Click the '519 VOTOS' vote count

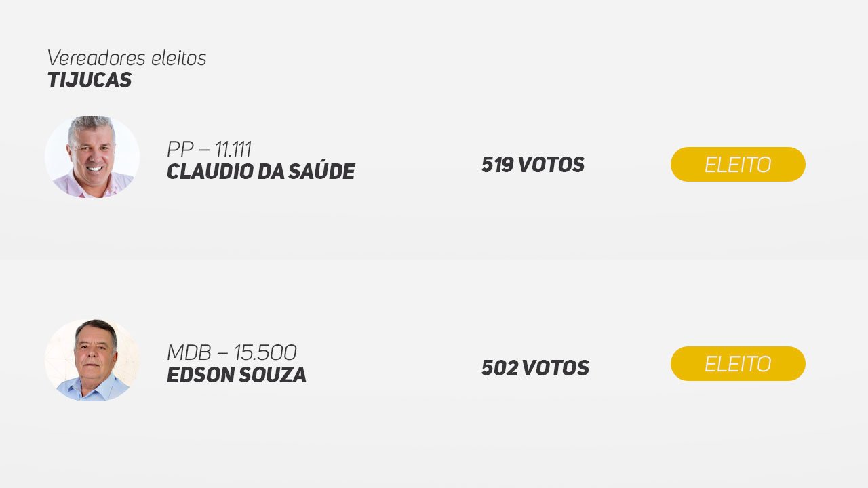(533, 165)
